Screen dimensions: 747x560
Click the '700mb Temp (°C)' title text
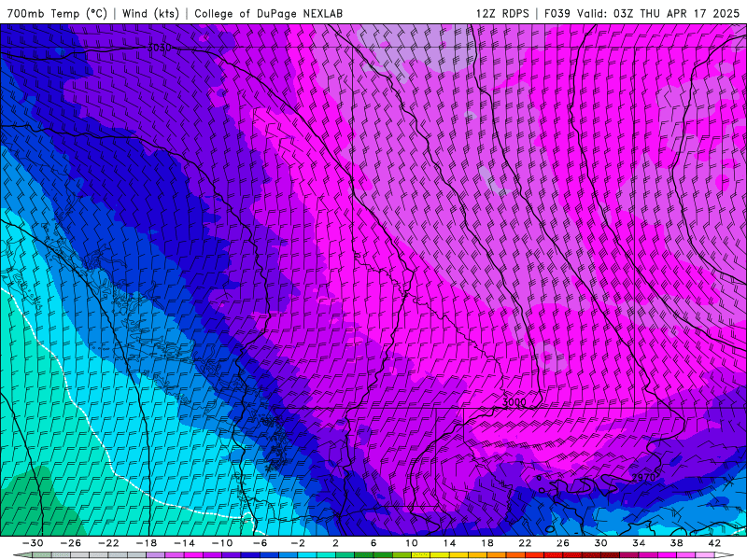pyautogui.click(x=57, y=13)
